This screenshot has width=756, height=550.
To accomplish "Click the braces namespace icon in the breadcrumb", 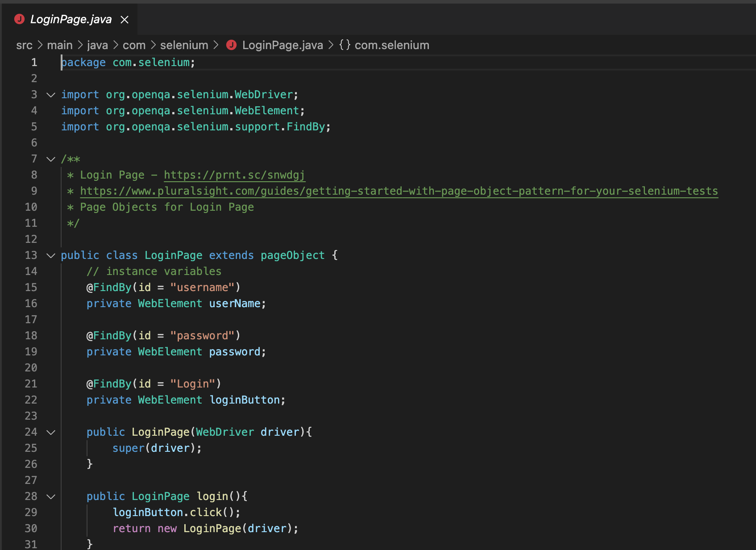I will 345,45.
